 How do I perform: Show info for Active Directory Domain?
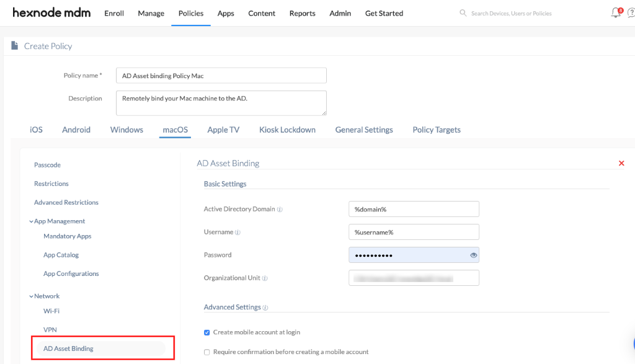point(280,210)
